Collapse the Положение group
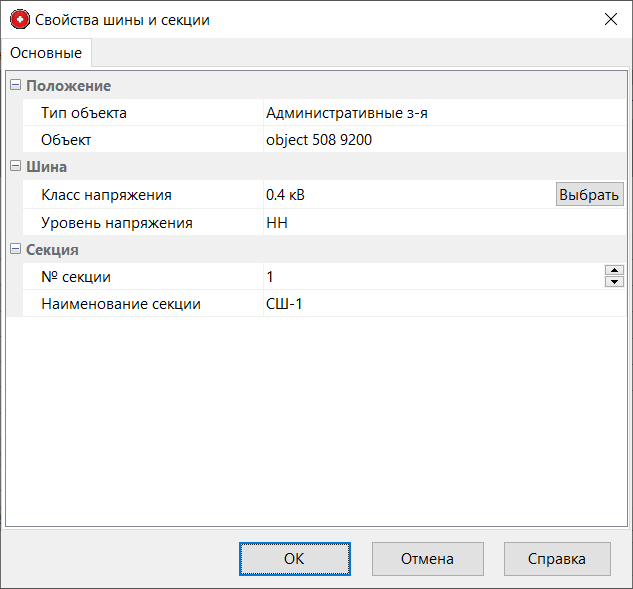The height and width of the screenshot is (589, 633). point(15,86)
